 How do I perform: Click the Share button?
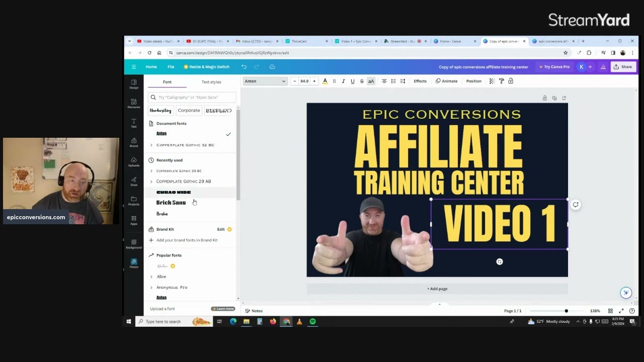[623, 67]
